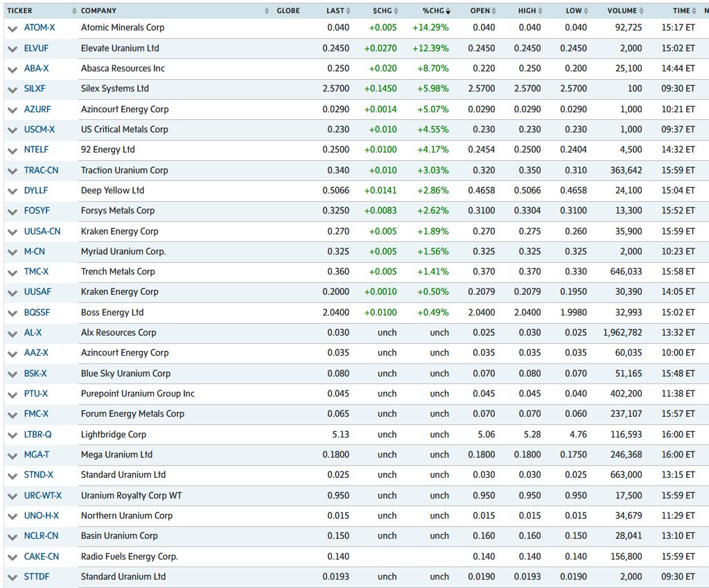Open the STND-X ticker link
This screenshot has height=588, width=709.
pos(38,475)
